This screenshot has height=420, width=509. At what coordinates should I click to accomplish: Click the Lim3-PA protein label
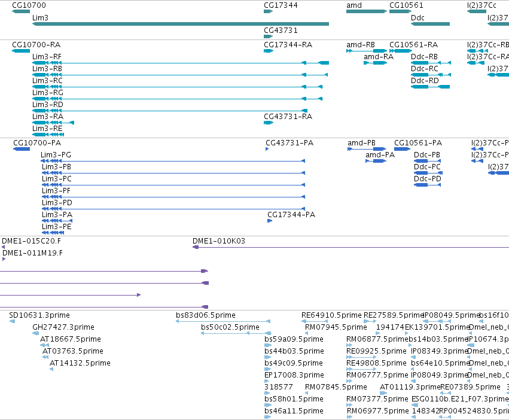[x=57, y=215]
